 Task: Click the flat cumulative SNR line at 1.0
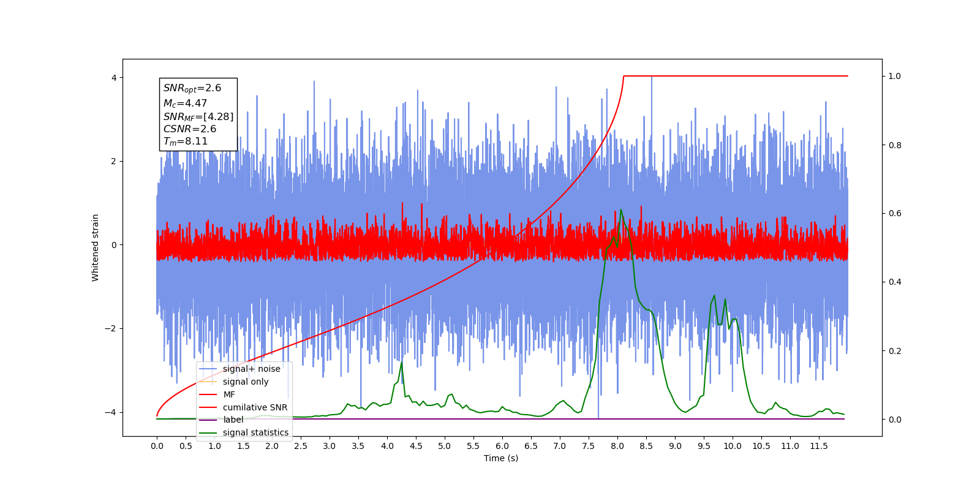[735, 76]
